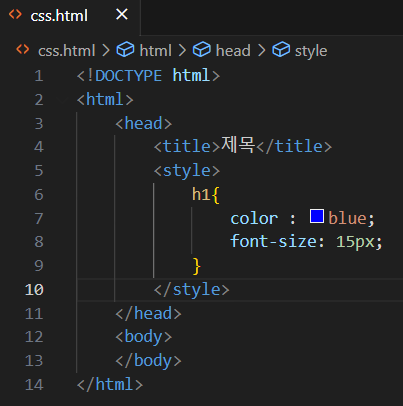Open the blue color swatch picker
This screenshot has height=406, width=403.
coord(317,216)
